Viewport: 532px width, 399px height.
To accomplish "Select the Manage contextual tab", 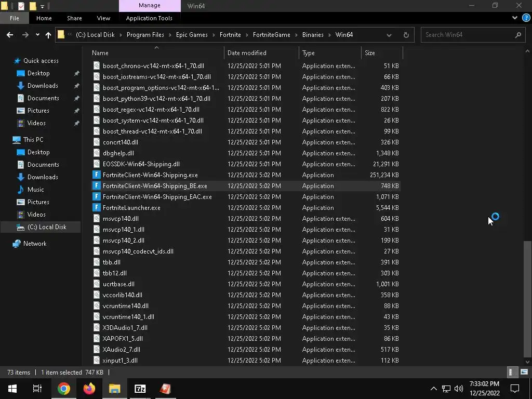I will point(150,6).
